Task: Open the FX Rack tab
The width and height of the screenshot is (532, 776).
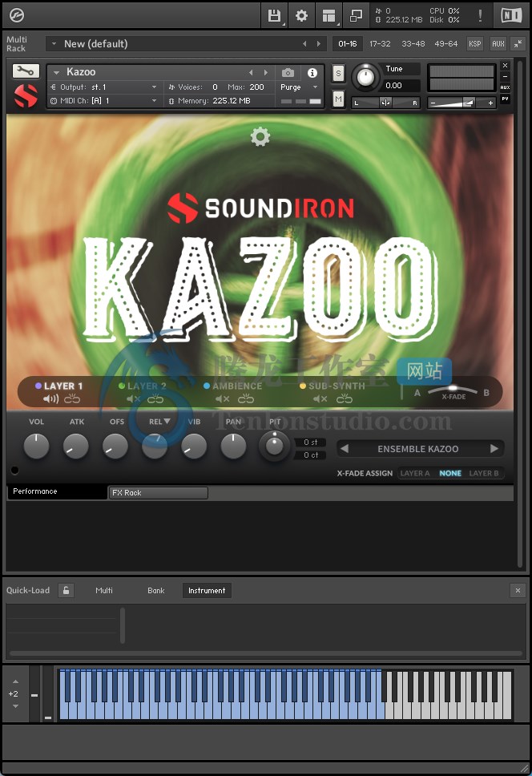Action: pos(158,493)
